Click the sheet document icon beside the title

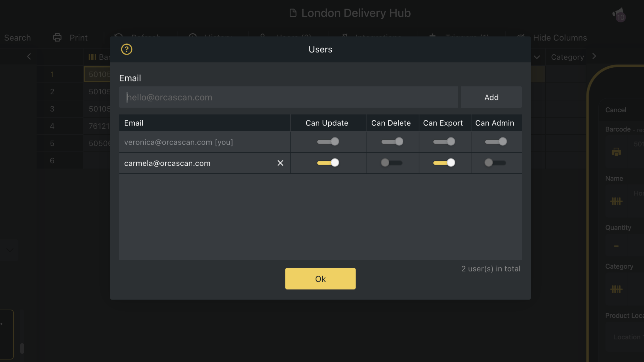[293, 13]
